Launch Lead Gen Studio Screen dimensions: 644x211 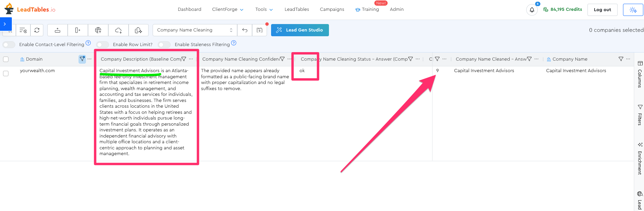pos(300,30)
